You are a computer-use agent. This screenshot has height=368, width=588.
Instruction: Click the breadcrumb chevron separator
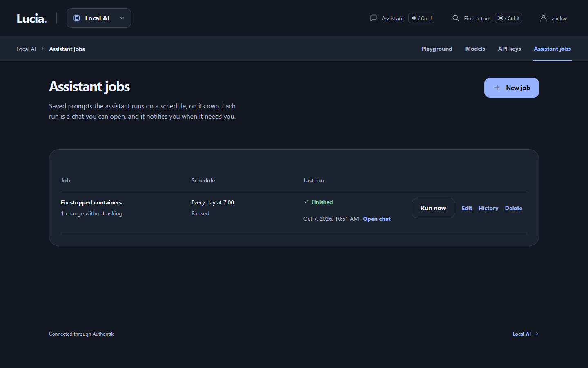pyautogui.click(x=42, y=49)
